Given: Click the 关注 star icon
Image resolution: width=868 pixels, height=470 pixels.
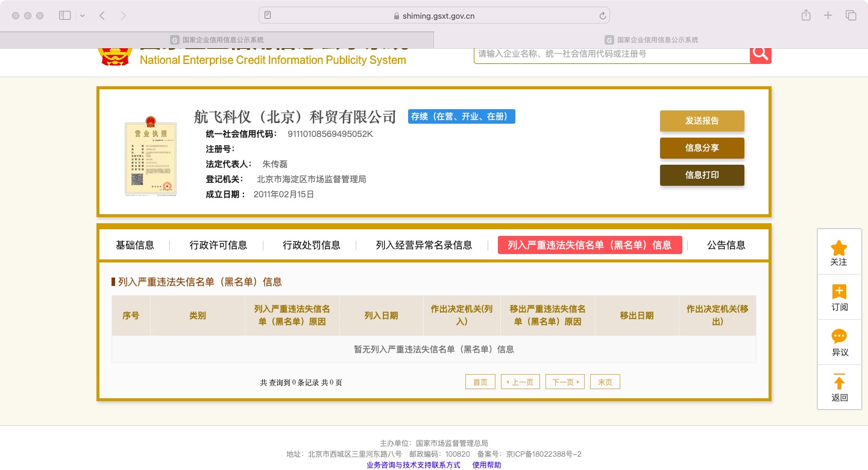Looking at the screenshot, I should (x=839, y=247).
